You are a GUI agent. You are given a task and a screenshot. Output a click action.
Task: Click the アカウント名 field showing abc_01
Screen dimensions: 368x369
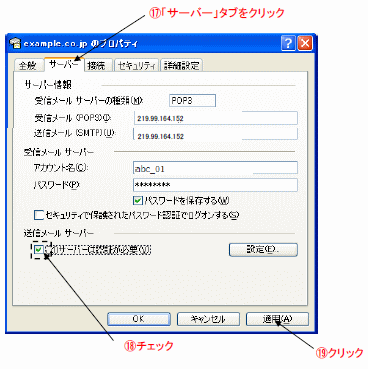tap(215, 168)
